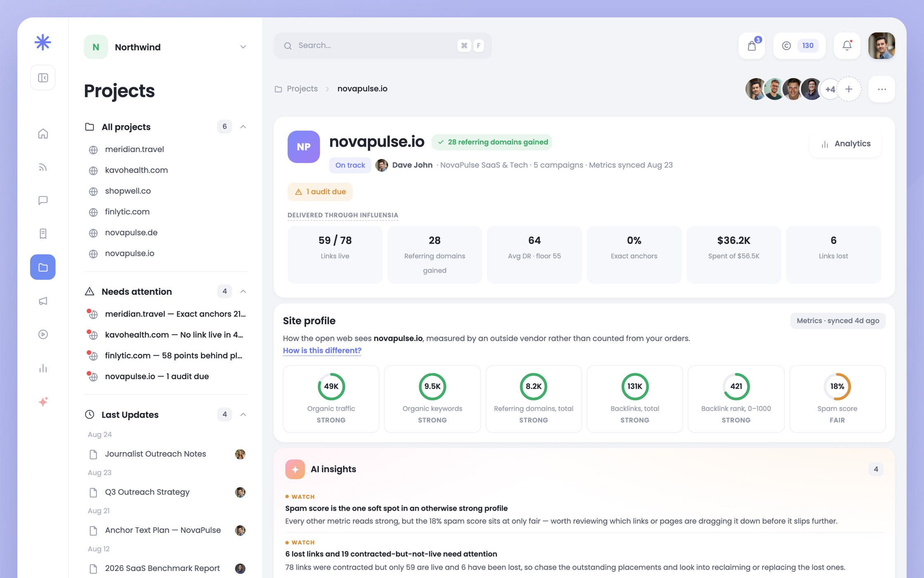Open the home icon in sidebar
This screenshot has height=578, width=924.
(x=43, y=134)
